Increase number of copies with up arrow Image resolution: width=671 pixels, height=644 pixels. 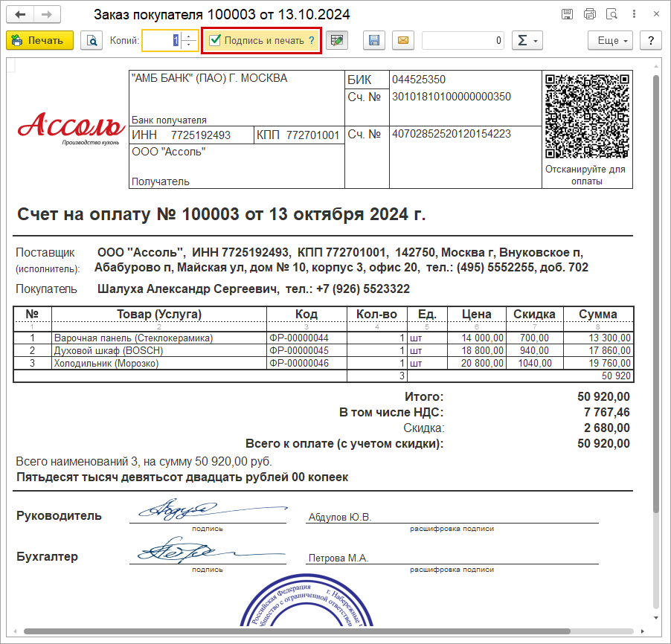190,36
